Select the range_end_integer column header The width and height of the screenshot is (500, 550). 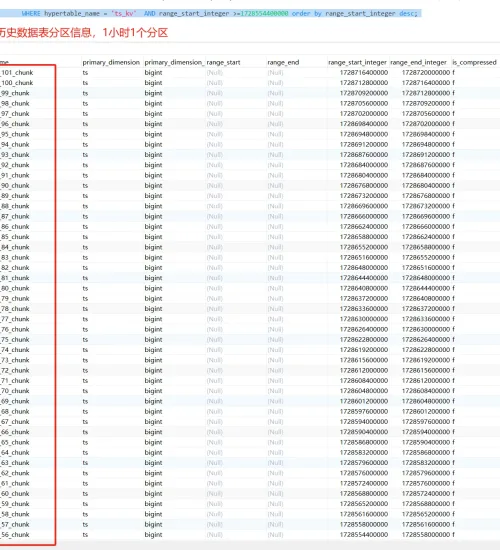pyautogui.click(x=418, y=62)
